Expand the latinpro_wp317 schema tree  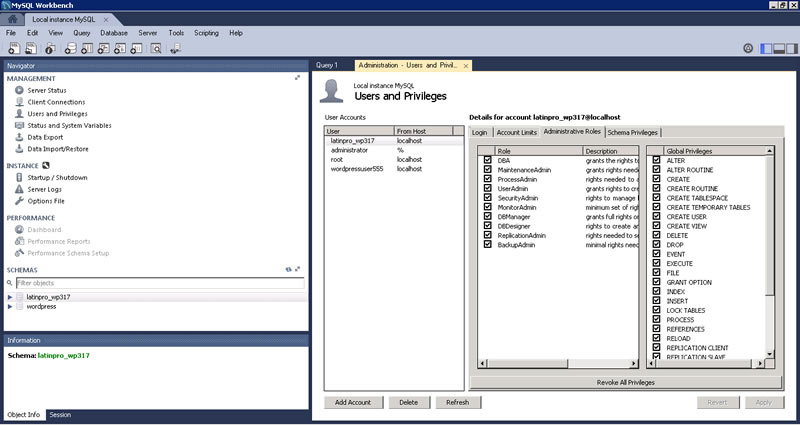coord(10,297)
